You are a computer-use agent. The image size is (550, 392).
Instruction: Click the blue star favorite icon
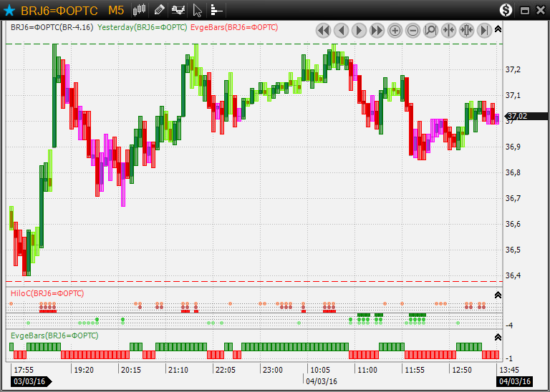[9, 10]
